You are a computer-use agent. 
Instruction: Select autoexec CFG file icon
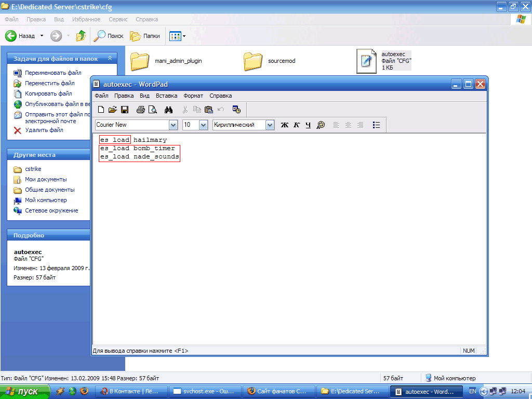click(366, 61)
